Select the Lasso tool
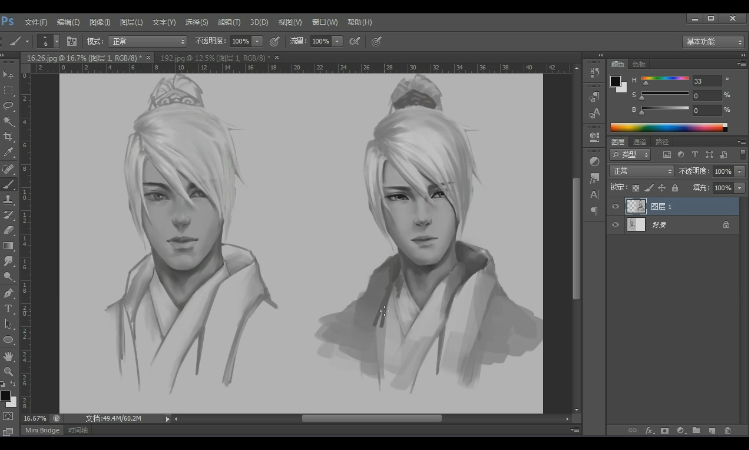This screenshot has height=450, width=749. pyautogui.click(x=8, y=105)
